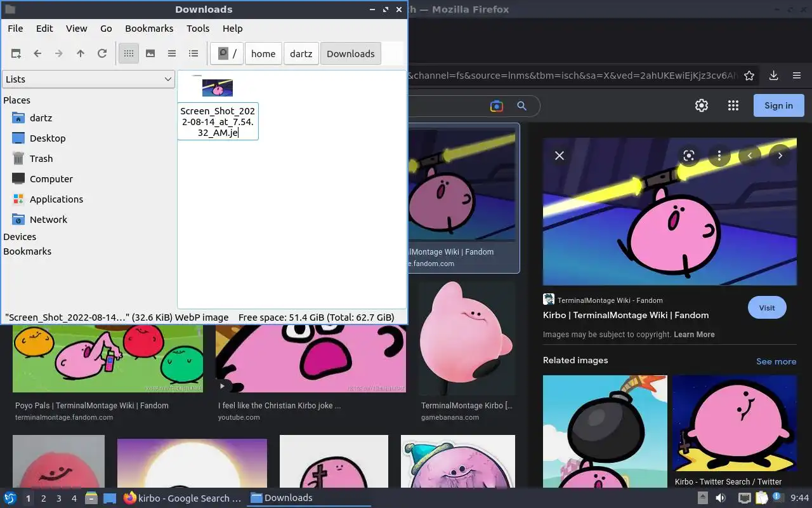Search by image with Google Lens
The height and width of the screenshot is (508, 812).
pyautogui.click(x=497, y=106)
